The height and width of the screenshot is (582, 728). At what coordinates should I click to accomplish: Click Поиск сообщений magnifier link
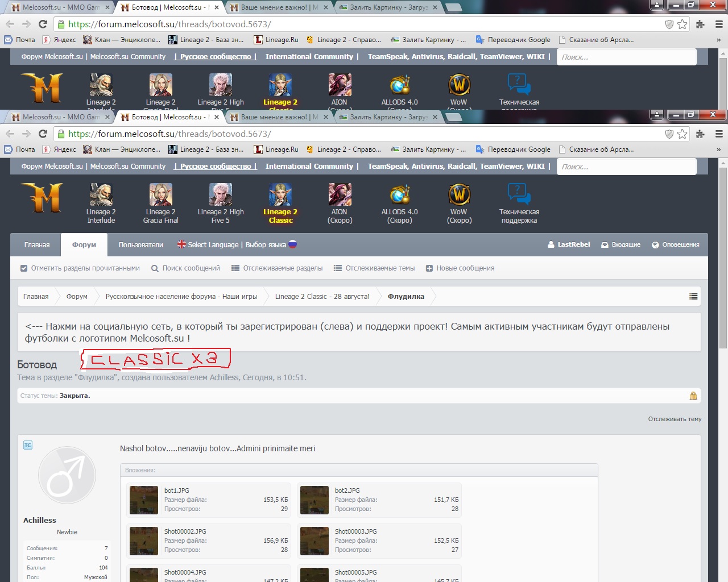185,268
